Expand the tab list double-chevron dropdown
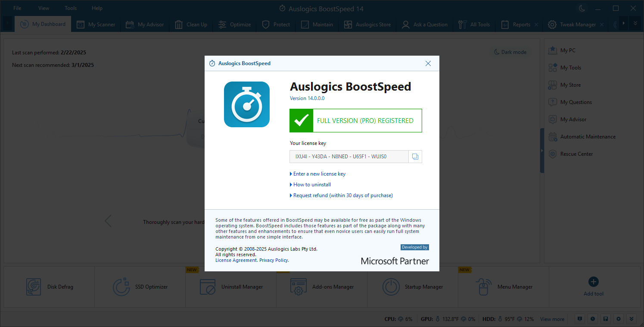Viewport: 644px width, 327px height. [635, 24]
